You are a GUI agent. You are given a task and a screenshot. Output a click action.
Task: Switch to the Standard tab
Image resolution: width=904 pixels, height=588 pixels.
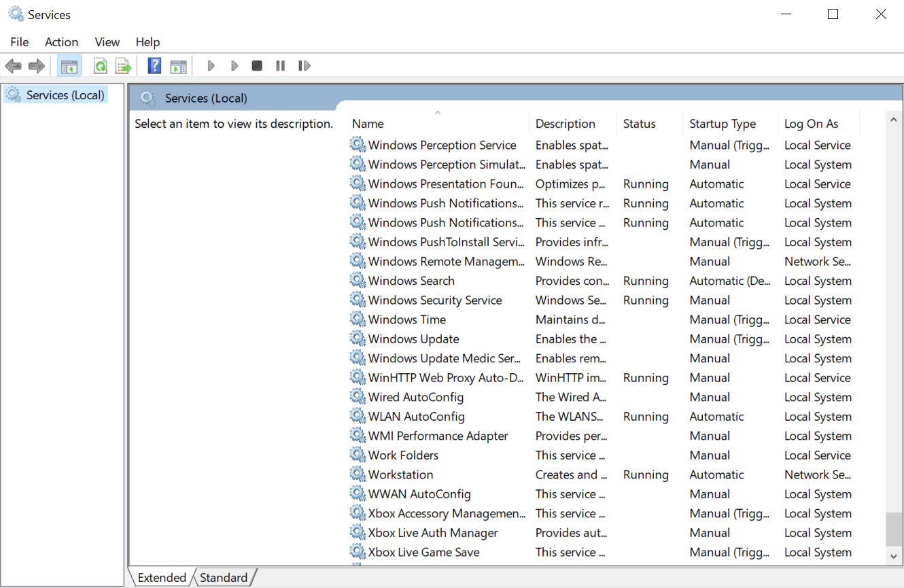click(224, 577)
